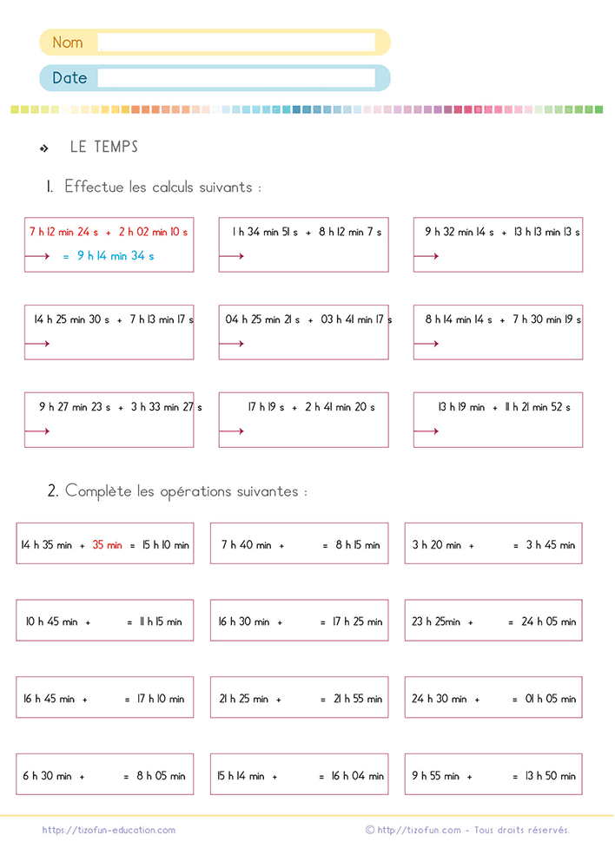Click arrow under 17 h 19 s box

coord(232,431)
